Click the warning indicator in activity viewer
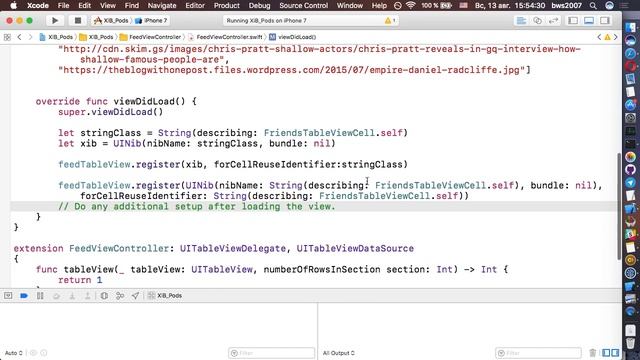The width and height of the screenshot is (640, 360). 390,20
